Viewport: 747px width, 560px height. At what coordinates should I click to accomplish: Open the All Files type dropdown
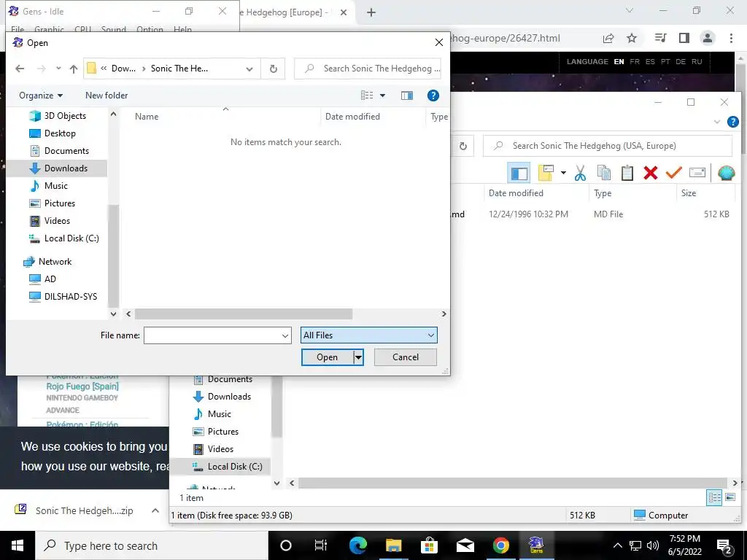point(368,335)
